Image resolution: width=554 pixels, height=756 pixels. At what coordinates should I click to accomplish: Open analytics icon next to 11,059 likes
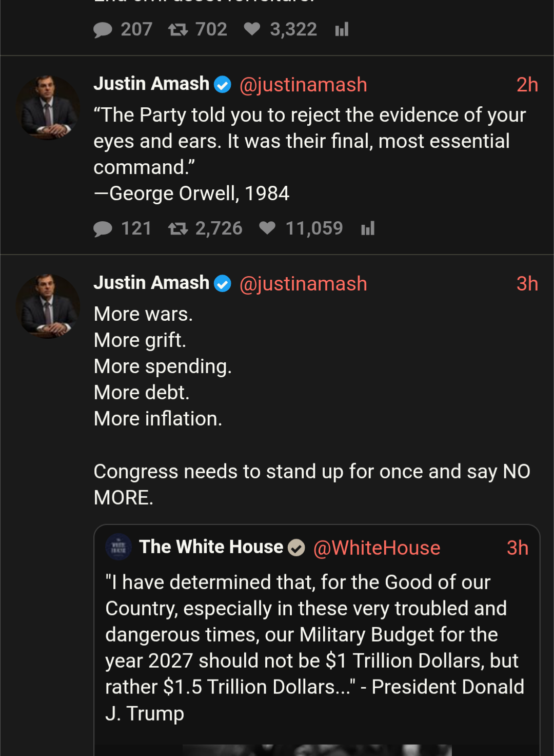[368, 228]
